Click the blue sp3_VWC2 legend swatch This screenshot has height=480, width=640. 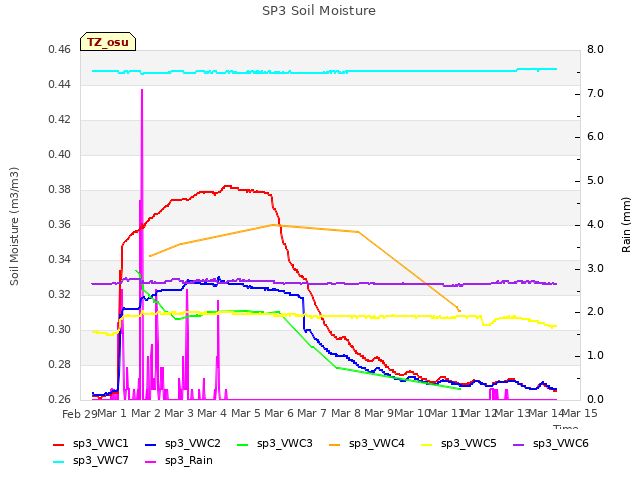point(151,444)
